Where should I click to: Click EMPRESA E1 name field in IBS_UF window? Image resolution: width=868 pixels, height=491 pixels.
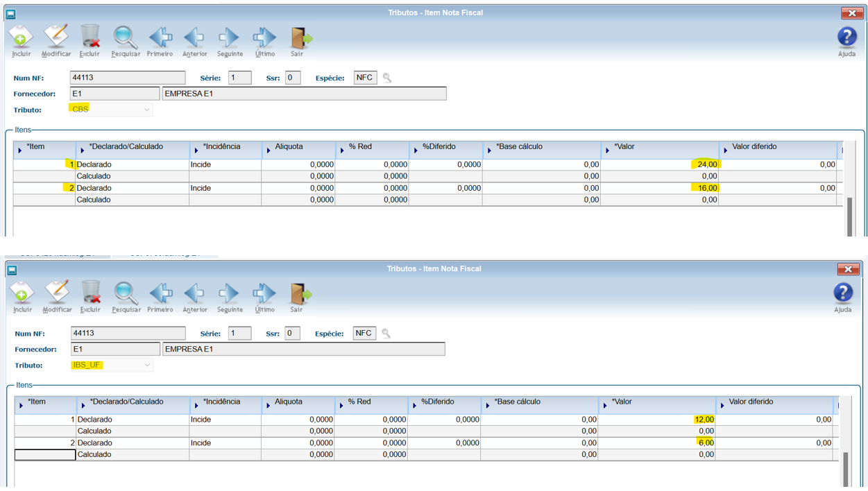304,349
